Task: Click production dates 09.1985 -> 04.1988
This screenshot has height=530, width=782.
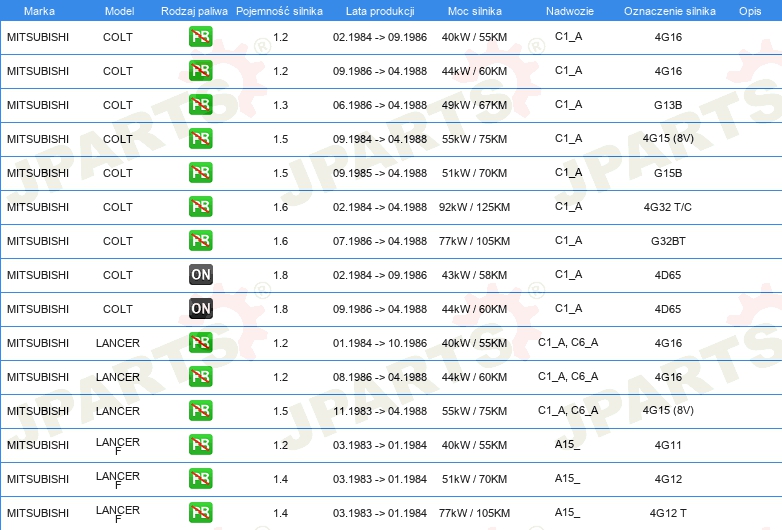Action: 380,173
